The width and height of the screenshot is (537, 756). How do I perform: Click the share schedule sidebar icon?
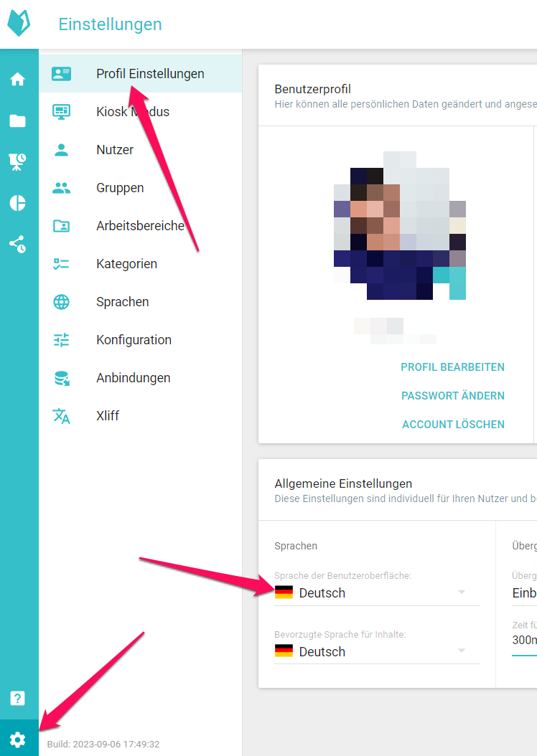pos(18,245)
